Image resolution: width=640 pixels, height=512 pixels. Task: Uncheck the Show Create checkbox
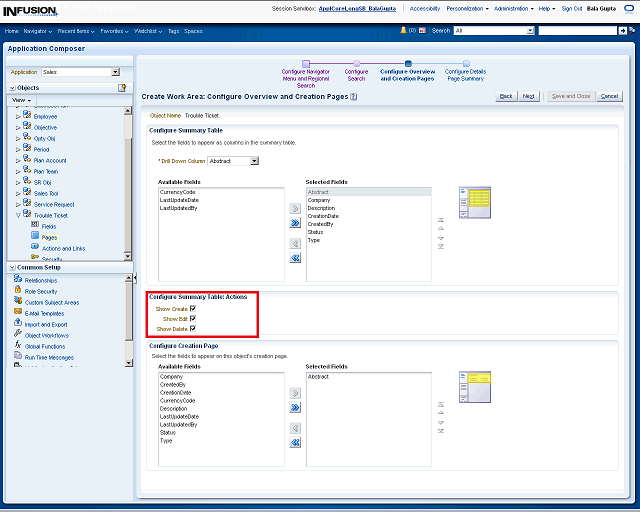tap(193, 309)
